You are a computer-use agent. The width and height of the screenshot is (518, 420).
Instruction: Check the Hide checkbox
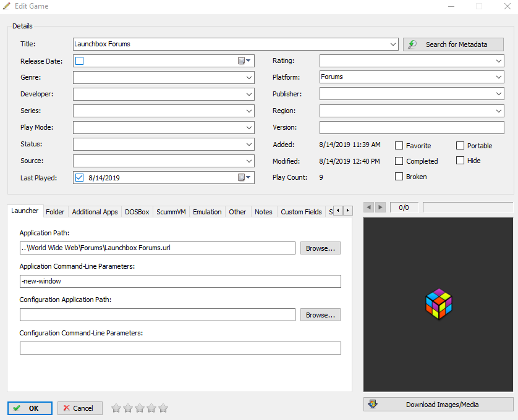(460, 161)
